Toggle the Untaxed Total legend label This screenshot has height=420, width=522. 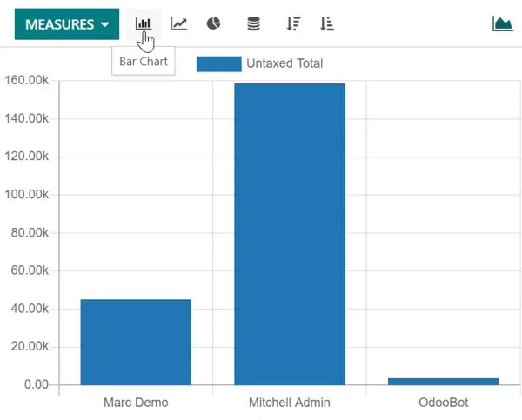[284, 63]
